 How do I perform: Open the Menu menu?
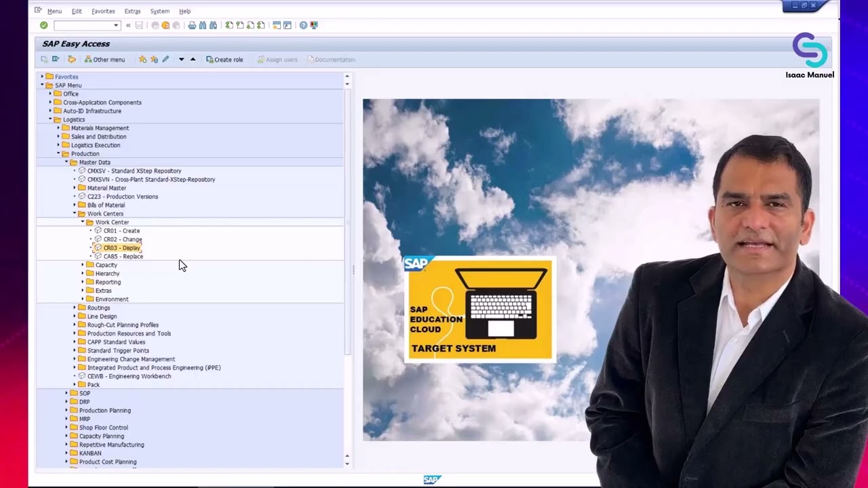click(54, 12)
